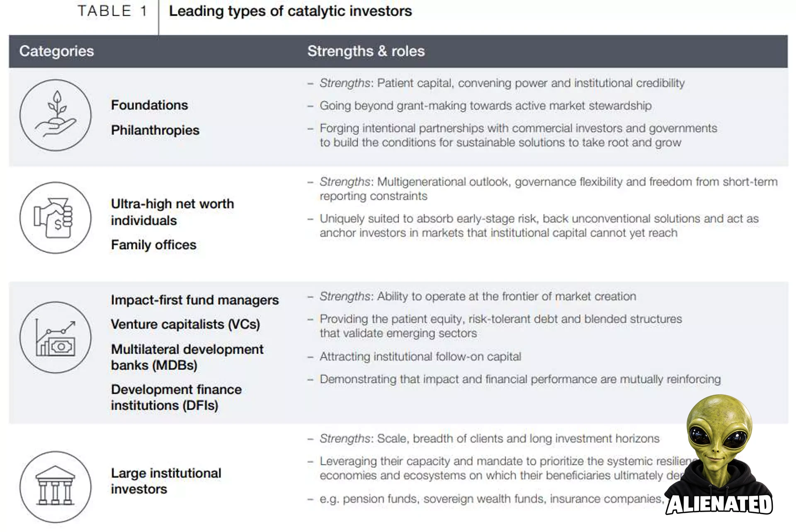Click the Philanthropies category label

155,130
